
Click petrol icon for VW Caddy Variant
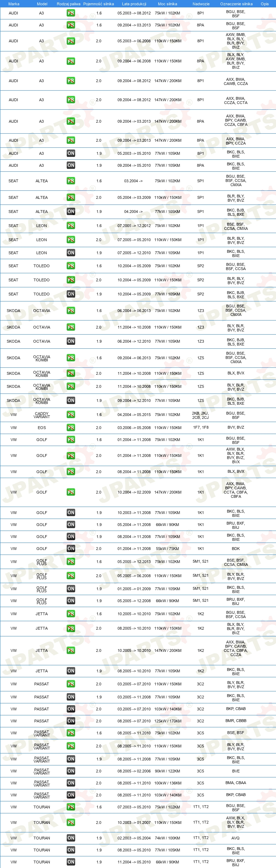(71, 415)
